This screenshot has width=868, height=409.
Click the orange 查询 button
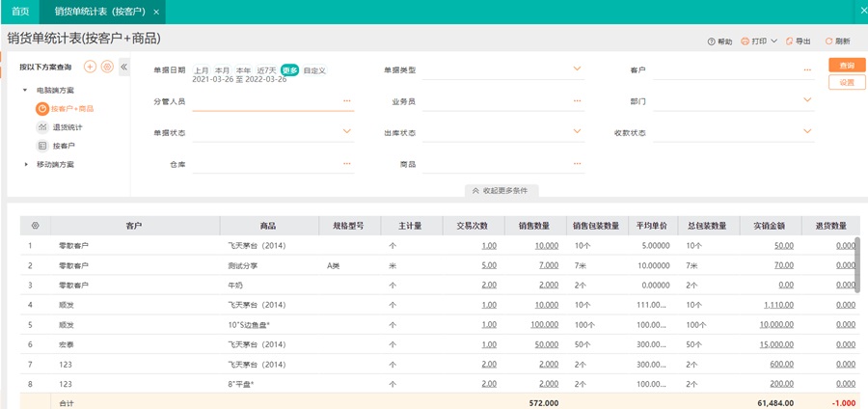[847, 66]
